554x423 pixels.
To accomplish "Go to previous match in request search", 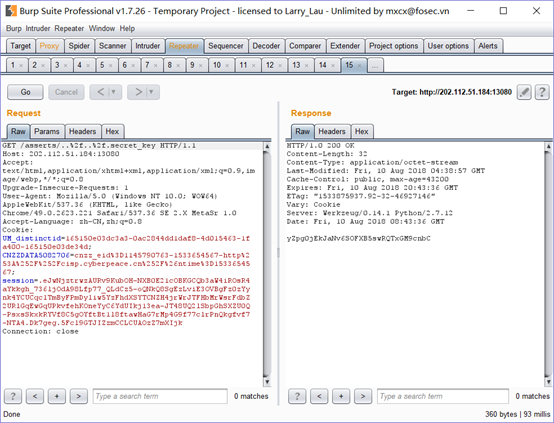I will 35,396.
